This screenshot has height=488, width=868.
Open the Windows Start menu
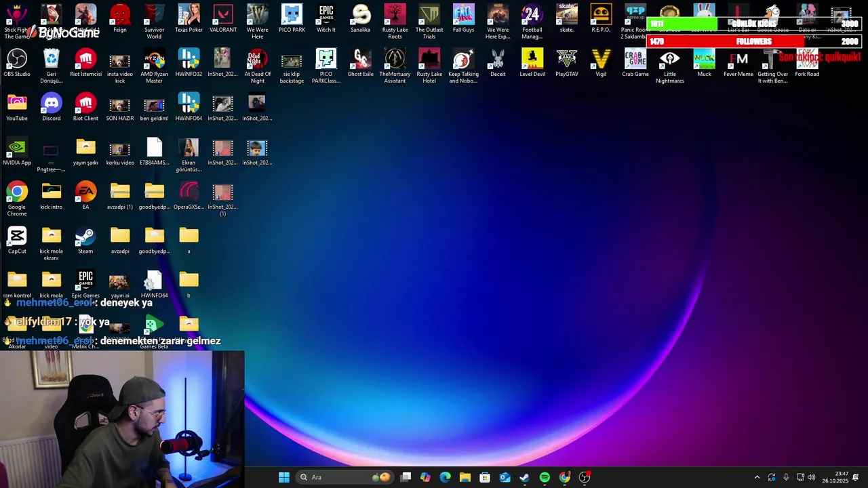pyautogui.click(x=284, y=477)
